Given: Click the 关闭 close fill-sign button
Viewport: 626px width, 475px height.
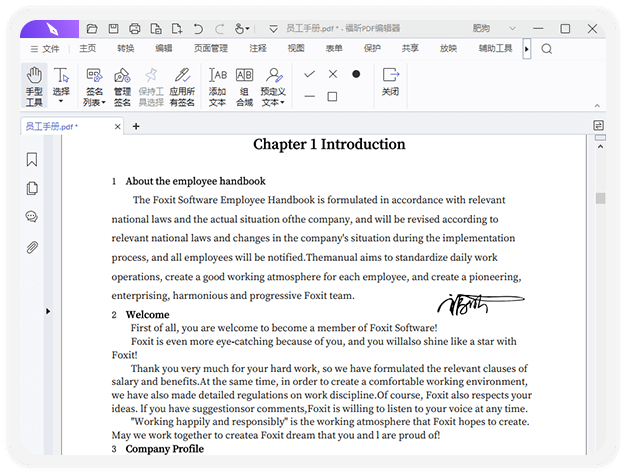Looking at the screenshot, I should pyautogui.click(x=390, y=82).
